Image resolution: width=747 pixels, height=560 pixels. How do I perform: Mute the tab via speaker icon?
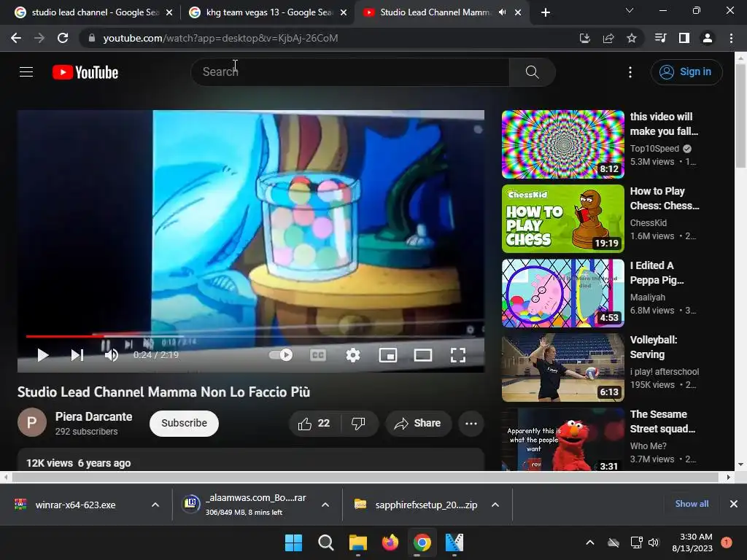502,12
